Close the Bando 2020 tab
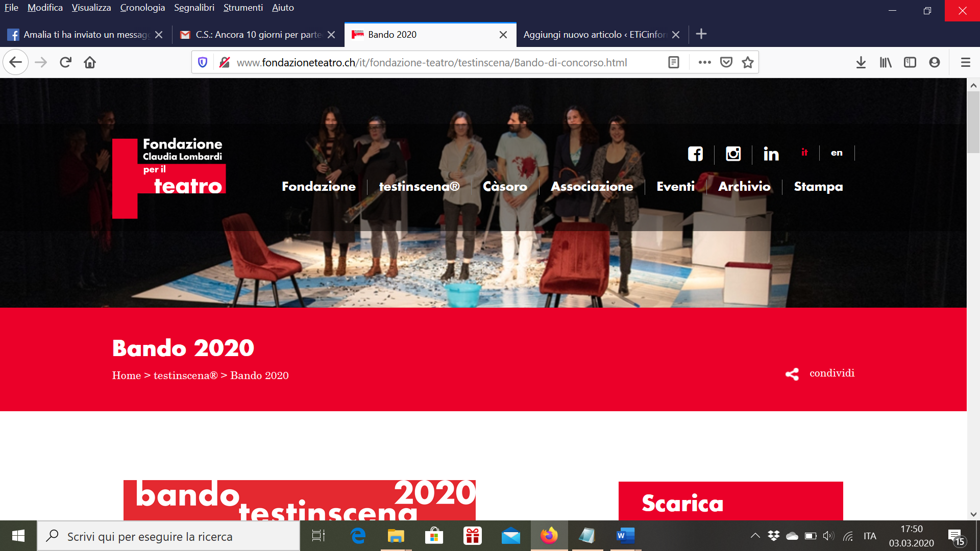This screenshot has width=980, height=551. click(x=503, y=35)
